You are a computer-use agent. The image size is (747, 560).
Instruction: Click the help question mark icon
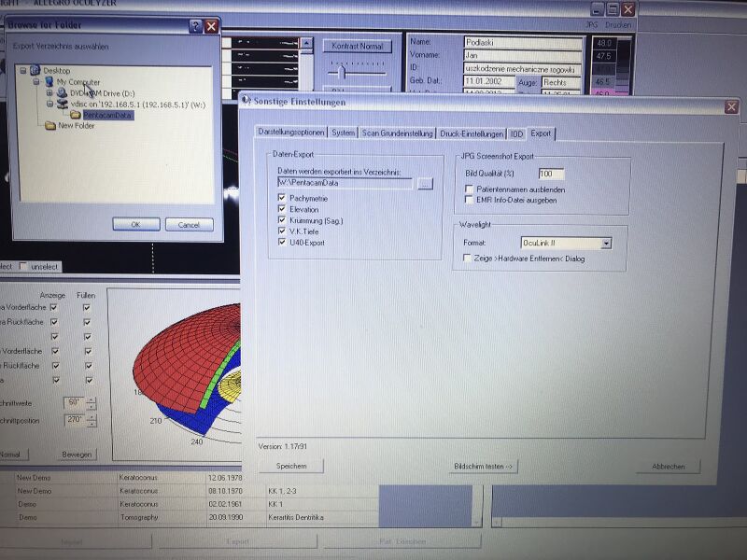click(195, 27)
